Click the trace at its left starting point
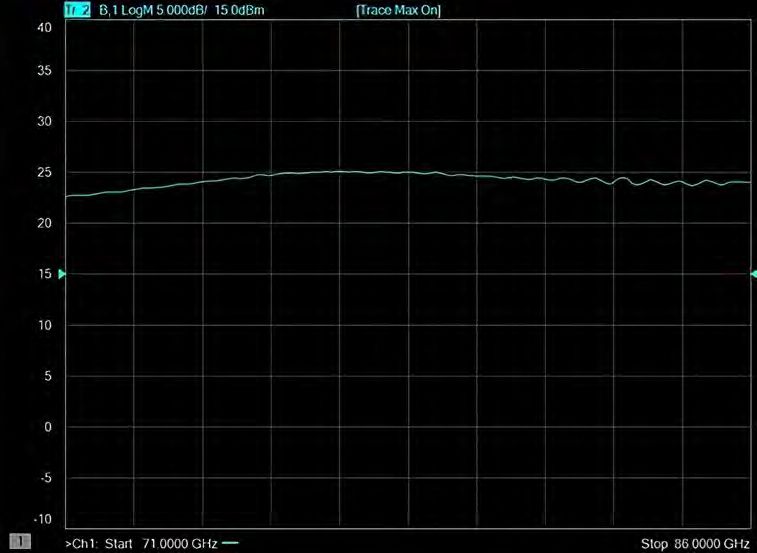 click(68, 196)
